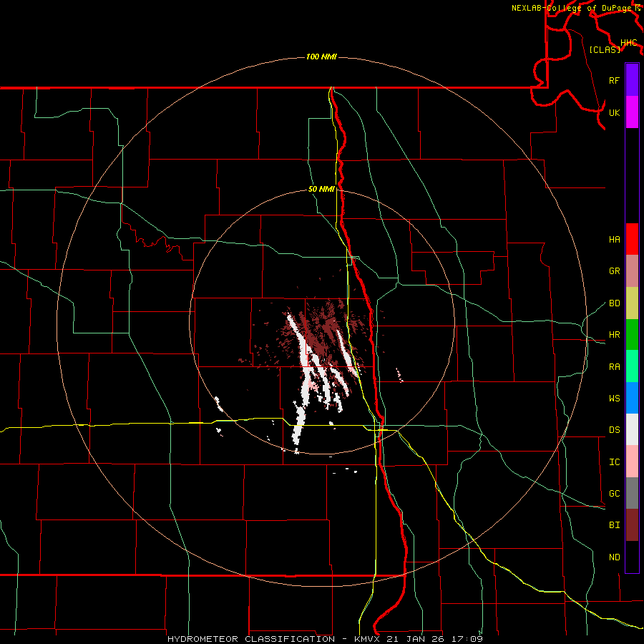Click the RA legend label
The width and height of the screenshot is (644, 644).
tap(614, 366)
